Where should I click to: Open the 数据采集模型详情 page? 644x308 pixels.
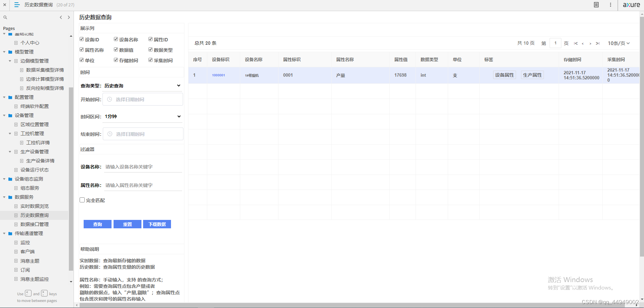tap(45, 70)
